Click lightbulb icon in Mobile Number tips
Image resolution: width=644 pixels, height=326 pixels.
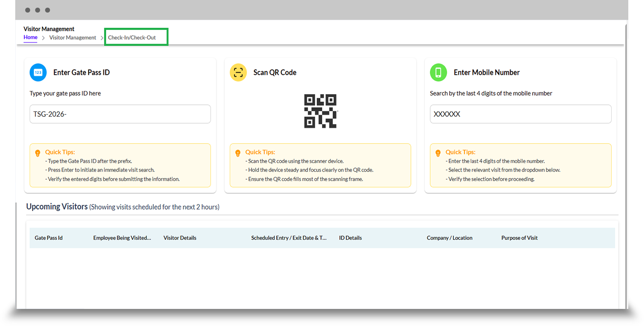438,153
